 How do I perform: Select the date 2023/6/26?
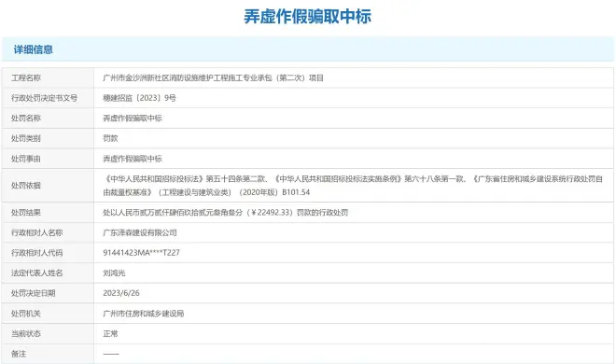(121, 293)
